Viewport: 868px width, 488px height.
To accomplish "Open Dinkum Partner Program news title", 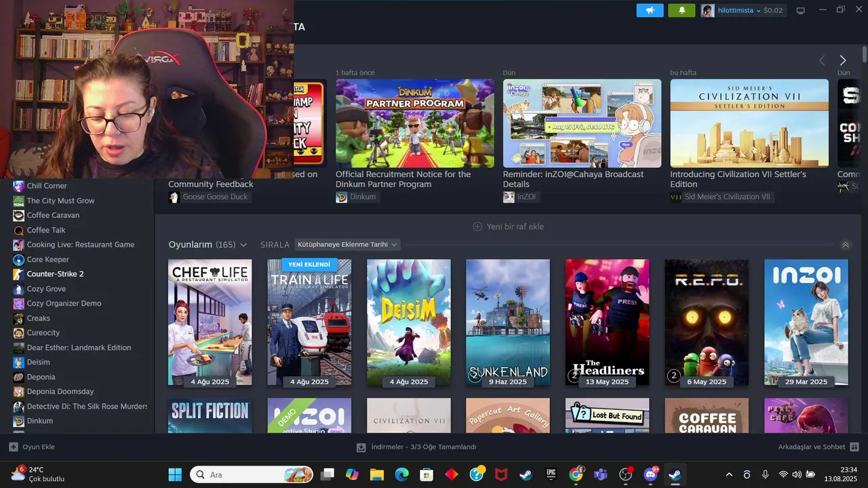I will click(403, 179).
